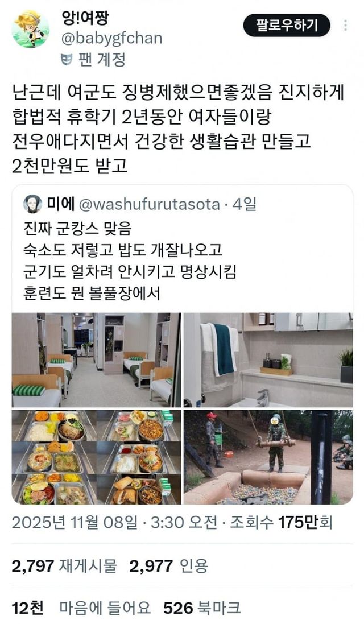Screen dimensions: 364x624
Task: Click the 4일 quoted tweet date
Action: click(244, 204)
